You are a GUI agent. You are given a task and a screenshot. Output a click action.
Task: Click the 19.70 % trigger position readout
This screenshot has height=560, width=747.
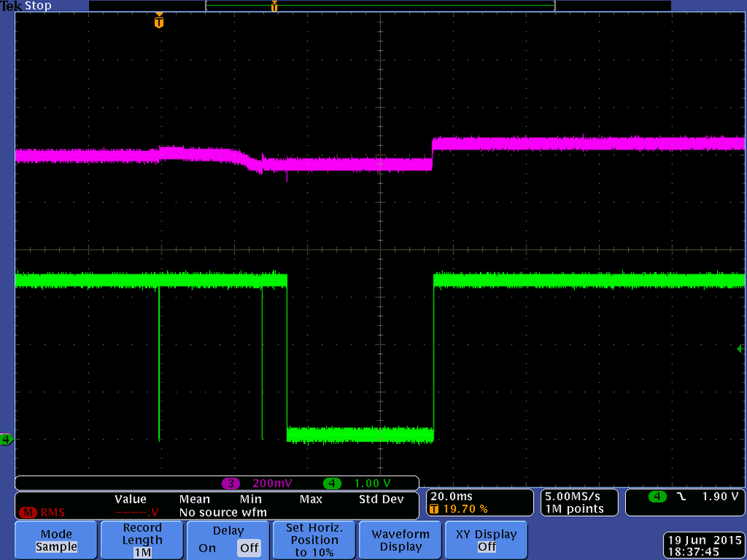click(x=465, y=509)
